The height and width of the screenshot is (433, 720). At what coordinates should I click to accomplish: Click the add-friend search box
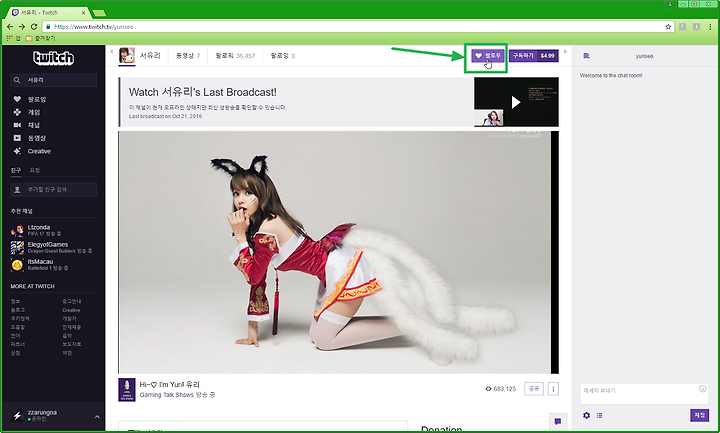click(54, 189)
